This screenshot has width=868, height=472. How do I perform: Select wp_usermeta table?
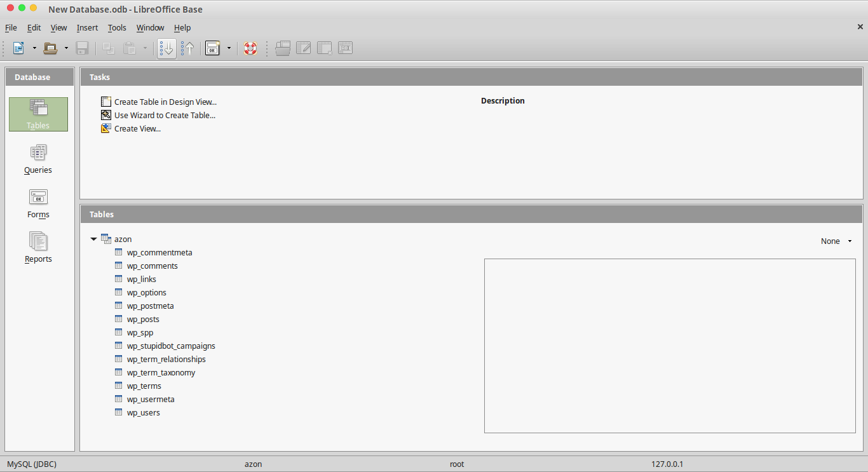[151, 400]
